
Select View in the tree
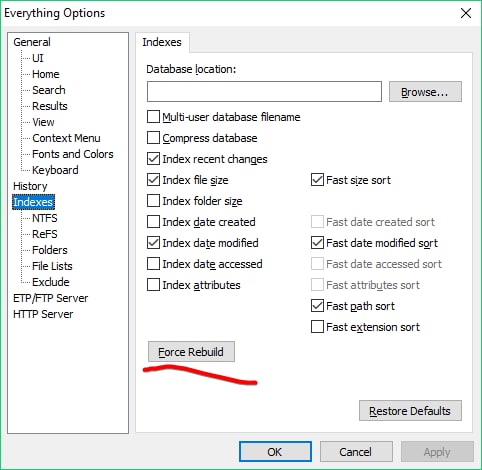43,122
